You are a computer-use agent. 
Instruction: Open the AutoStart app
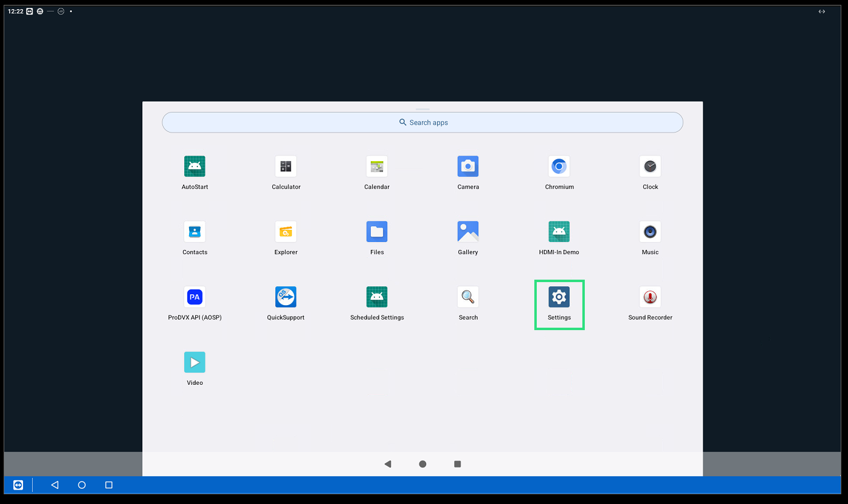pyautogui.click(x=195, y=166)
